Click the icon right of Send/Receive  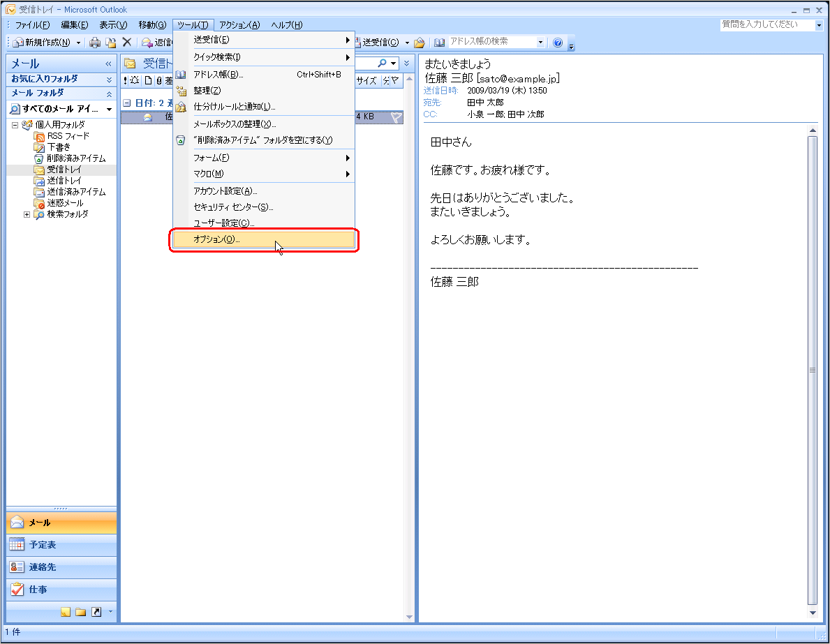(420, 43)
